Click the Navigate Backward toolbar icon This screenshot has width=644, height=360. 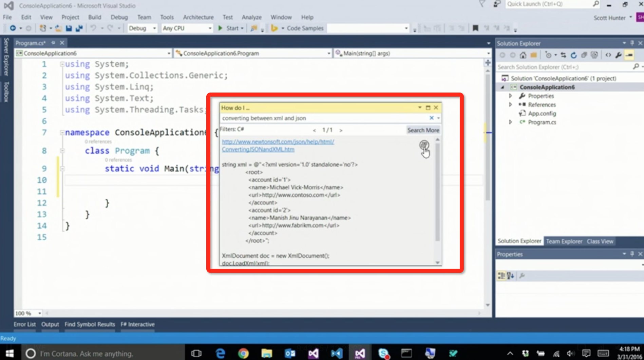point(13,28)
